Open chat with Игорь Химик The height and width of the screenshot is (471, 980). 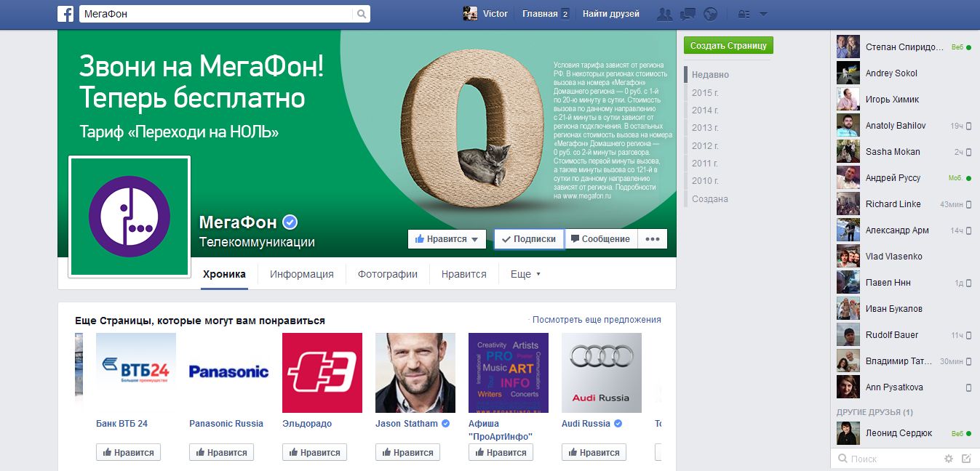click(x=904, y=100)
